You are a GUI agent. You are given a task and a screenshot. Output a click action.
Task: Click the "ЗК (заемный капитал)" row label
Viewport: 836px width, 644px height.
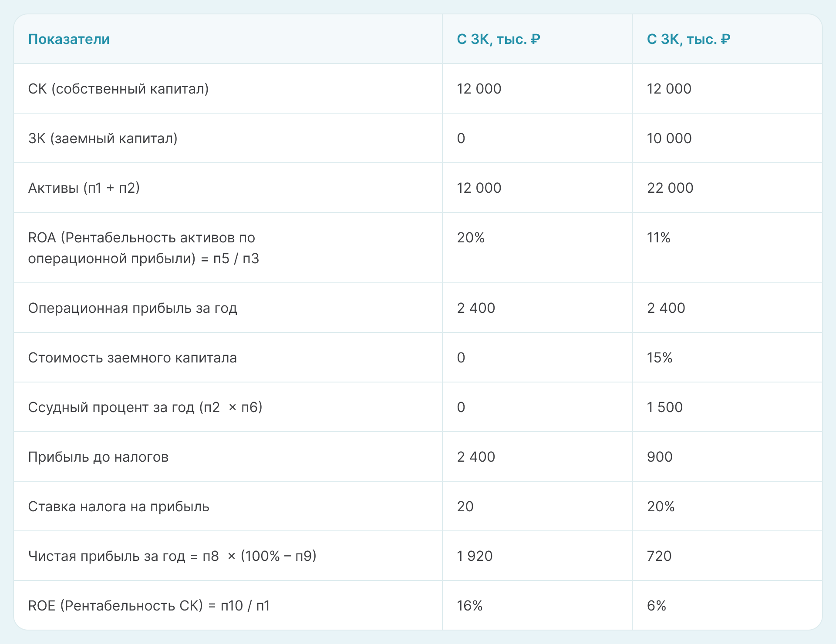point(103,138)
